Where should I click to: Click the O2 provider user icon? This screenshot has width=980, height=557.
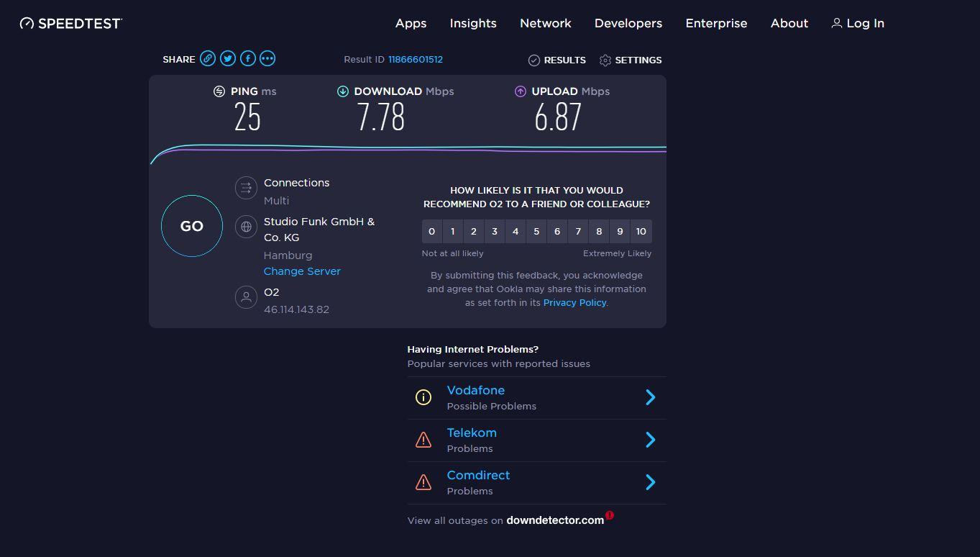coord(246,297)
